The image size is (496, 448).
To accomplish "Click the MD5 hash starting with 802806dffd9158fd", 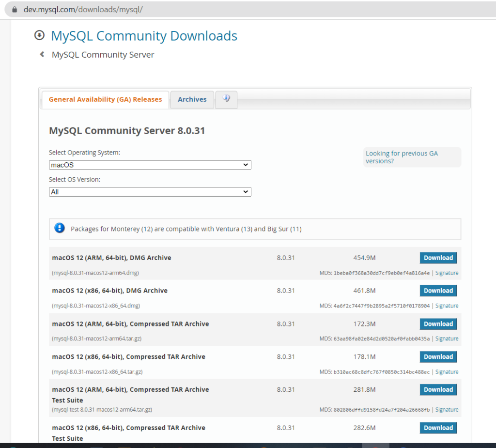I will (382, 410).
